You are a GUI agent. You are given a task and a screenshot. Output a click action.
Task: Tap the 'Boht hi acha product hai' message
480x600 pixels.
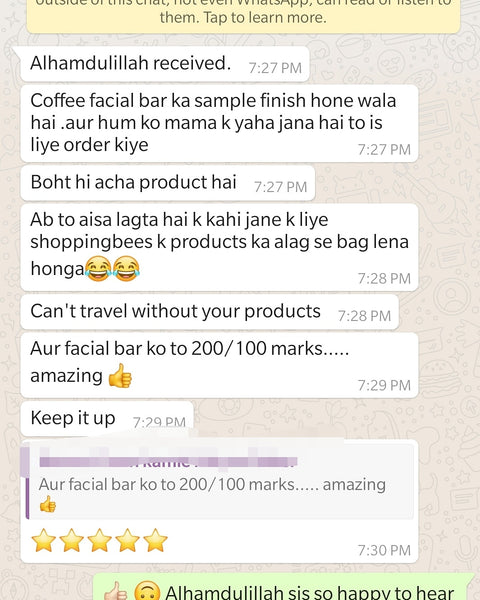168,183
